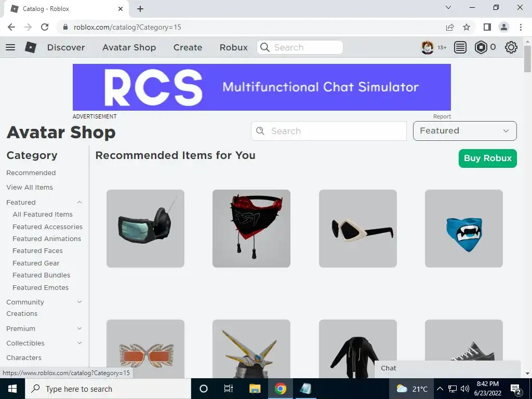Screen dimensions: 532x399
Task: Open the tab search chevron in title bar
Action: (448, 7)
